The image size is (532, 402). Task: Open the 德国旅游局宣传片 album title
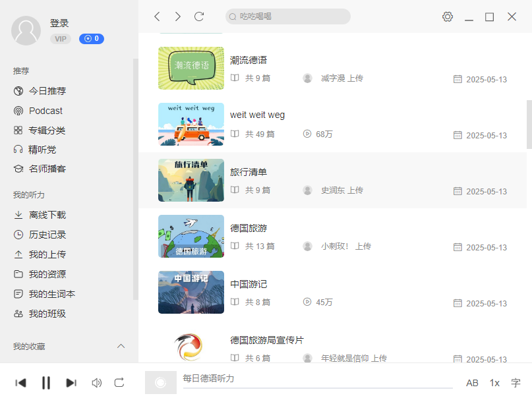tap(267, 340)
